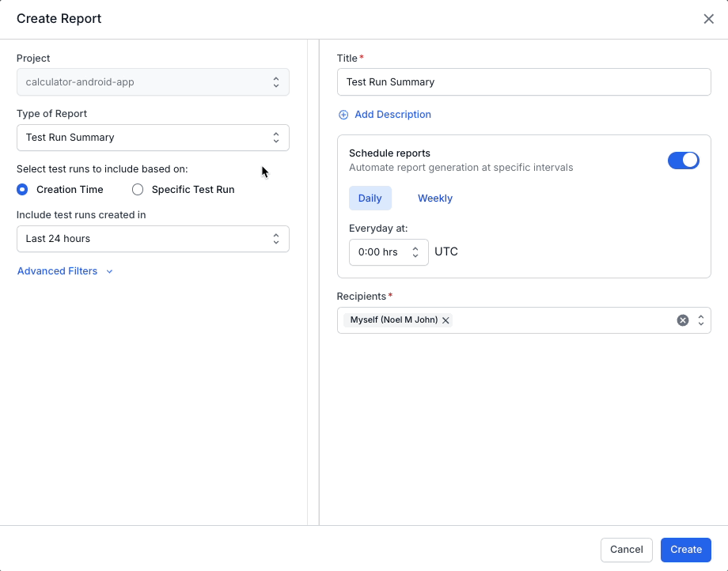Choose the Specific Test Run radio option

click(x=138, y=190)
